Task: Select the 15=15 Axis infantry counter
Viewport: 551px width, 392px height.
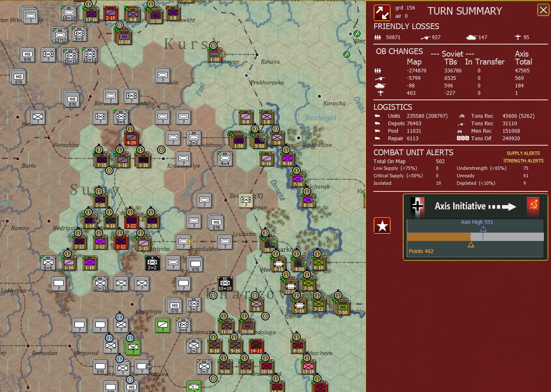Action: (70, 56)
